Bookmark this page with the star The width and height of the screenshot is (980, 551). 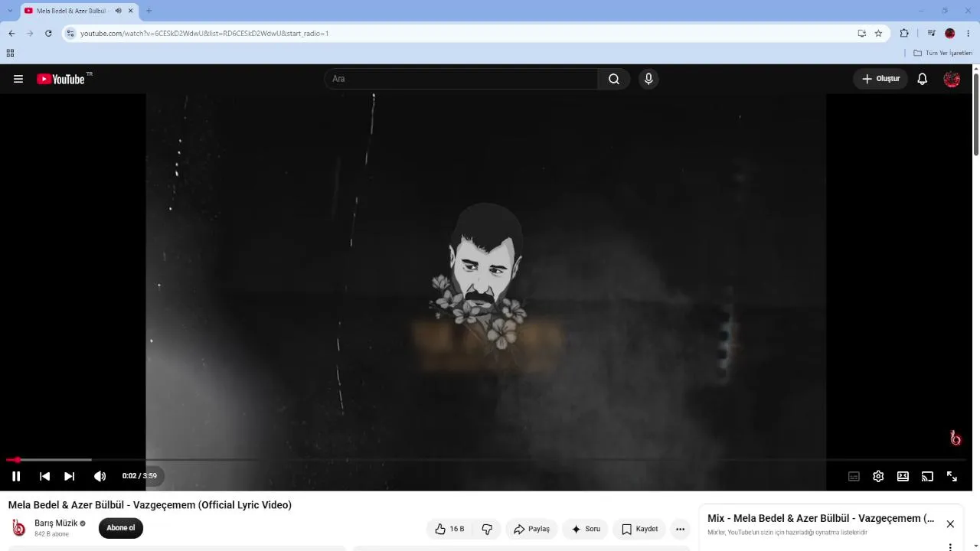pos(878,33)
